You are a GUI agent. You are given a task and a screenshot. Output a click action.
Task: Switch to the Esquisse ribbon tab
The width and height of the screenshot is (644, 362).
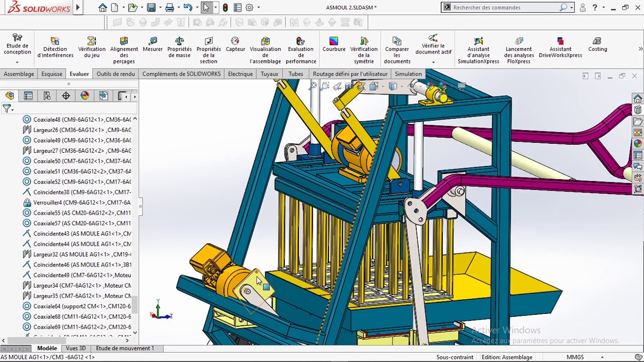(52, 74)
